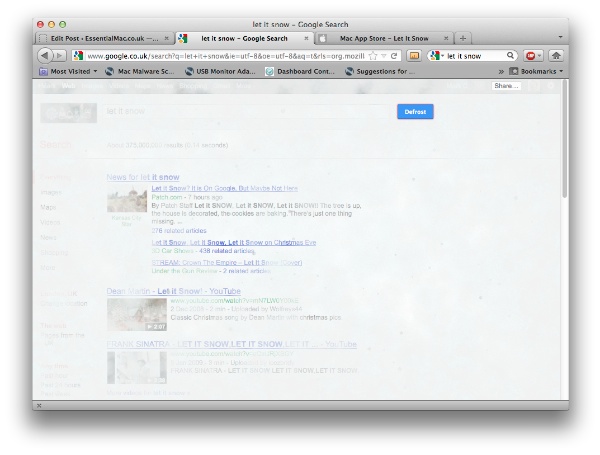Click the Frank Sinatra video thumbnail
This screenshot has width=600, height=455.
pyautogui.click(x=137, y=368)
